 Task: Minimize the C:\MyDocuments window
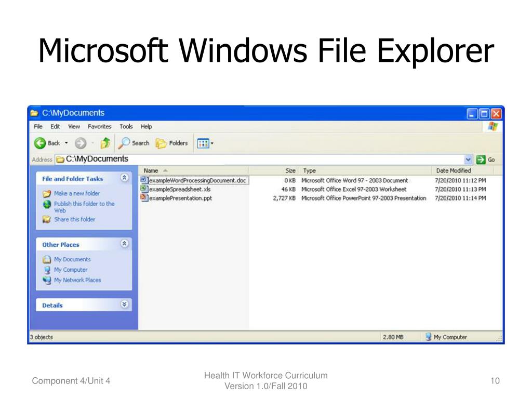click(x=472, y=114)
